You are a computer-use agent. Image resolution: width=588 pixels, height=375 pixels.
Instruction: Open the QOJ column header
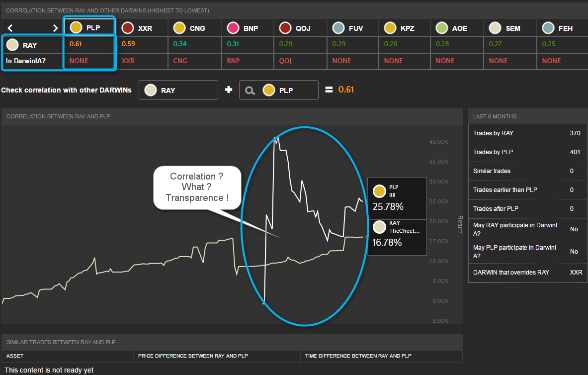[x=300, y=28]
